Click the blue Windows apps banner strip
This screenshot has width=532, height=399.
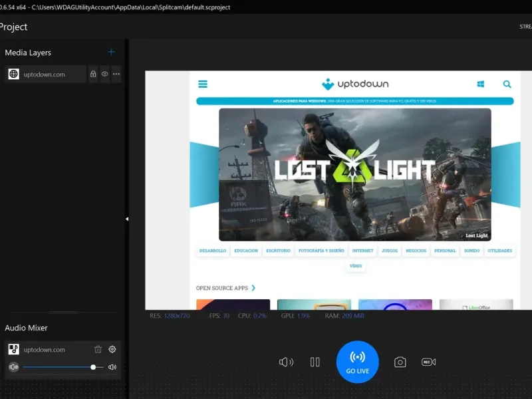click(x=355, y=101)
